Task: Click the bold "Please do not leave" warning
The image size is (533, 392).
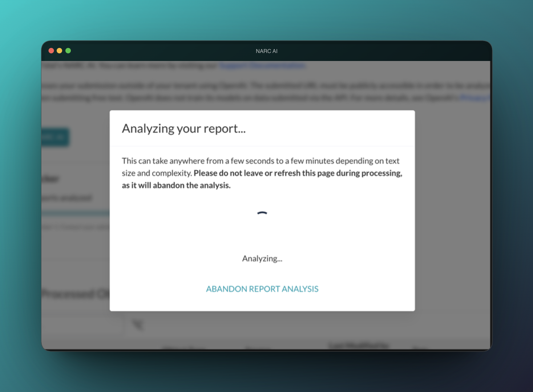Action: (298, 173)
